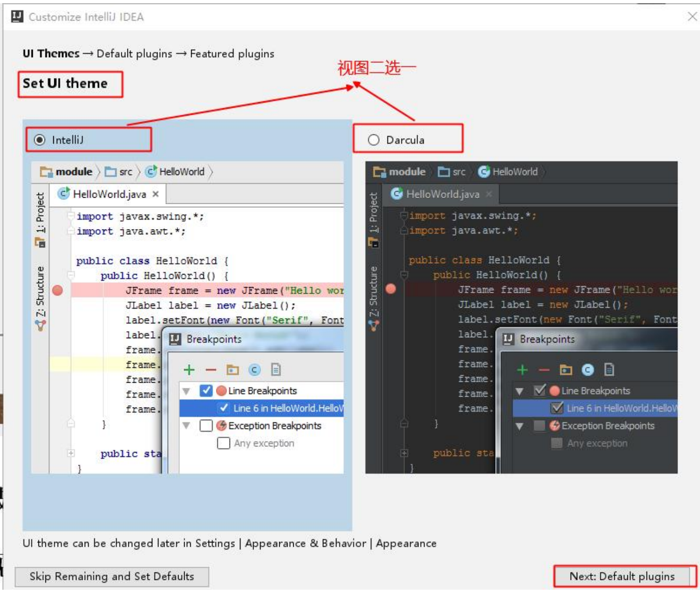
Task: Click Exception Breakpoints lightning icon in light preview
Action: pos(222,425)
